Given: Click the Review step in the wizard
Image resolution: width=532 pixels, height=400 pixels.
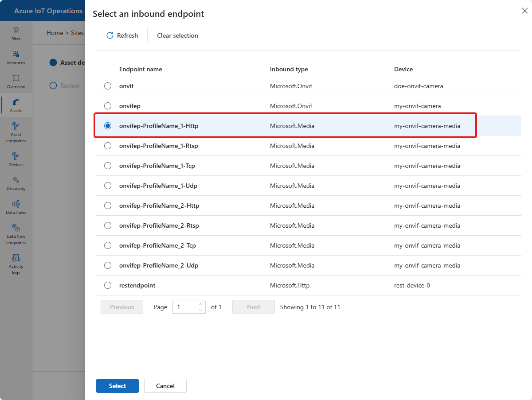Looking at the screenshot, I should 65,85.
